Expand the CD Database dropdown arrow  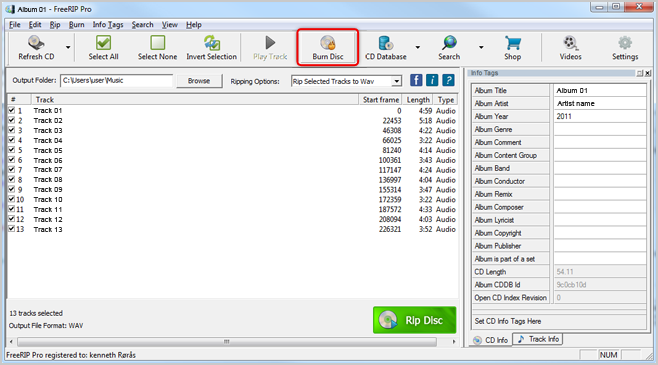[418, 47]
